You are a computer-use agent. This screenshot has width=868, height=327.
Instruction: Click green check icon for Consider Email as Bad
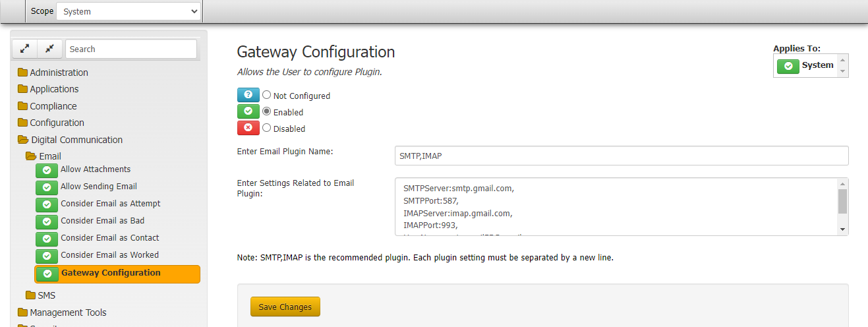tap(46, 222)
